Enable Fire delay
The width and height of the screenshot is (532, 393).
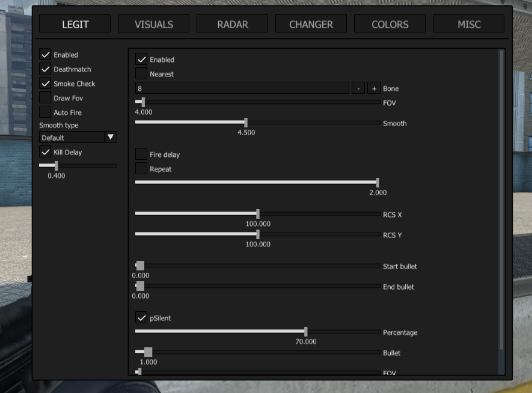pyautogui.click(x=142, y=154)
